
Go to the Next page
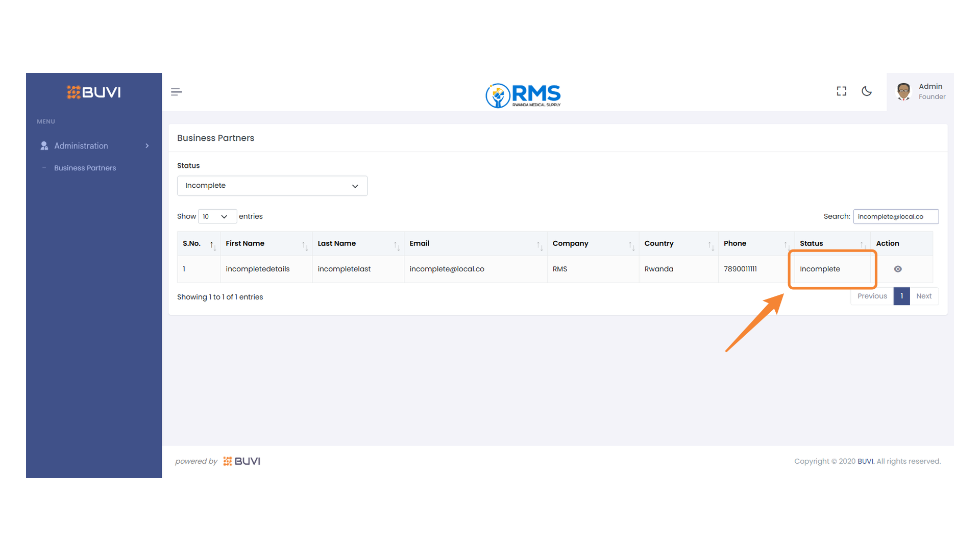point(923,296)
